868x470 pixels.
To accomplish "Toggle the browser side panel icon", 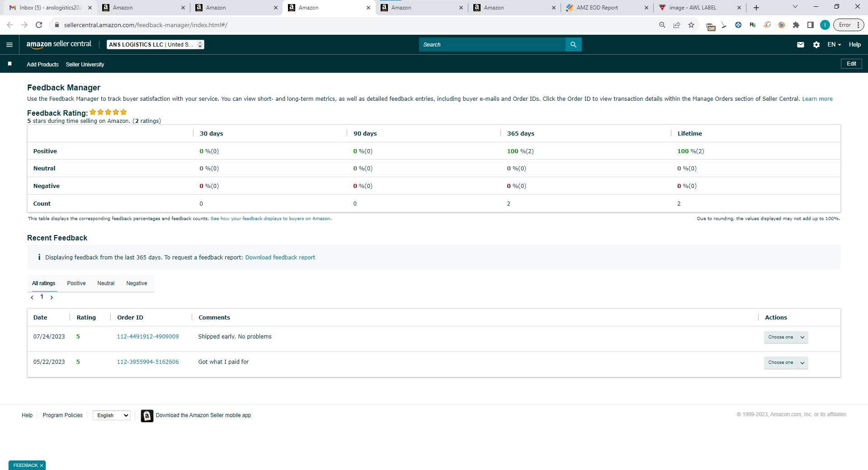I will point(811,25).
